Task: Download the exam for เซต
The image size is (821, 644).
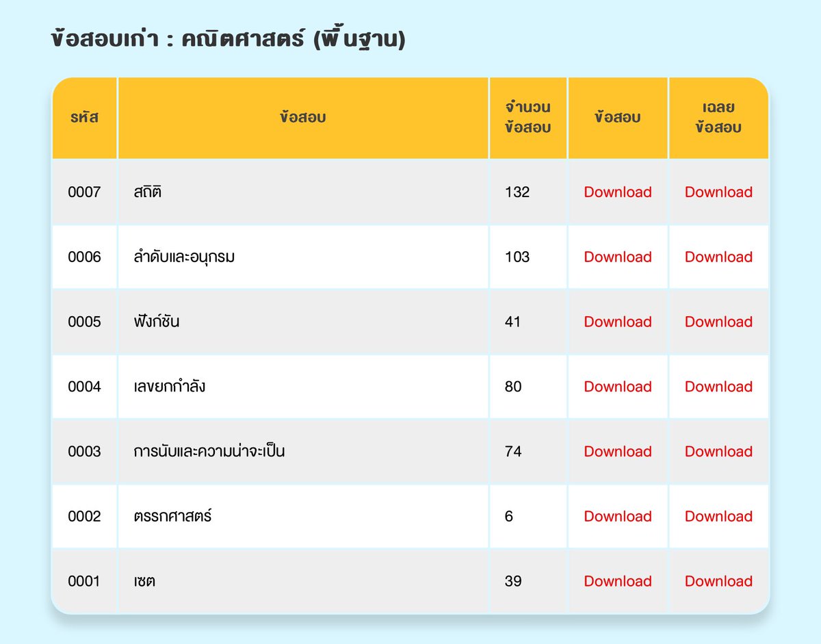Action: tap(617, 581)
